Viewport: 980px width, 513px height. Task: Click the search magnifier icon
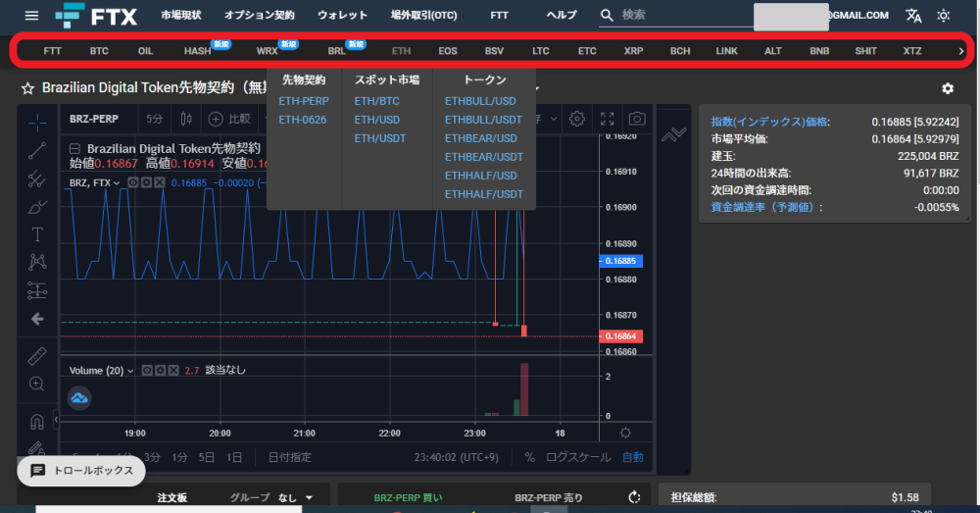pyautogui.click(x=607, y=15)
